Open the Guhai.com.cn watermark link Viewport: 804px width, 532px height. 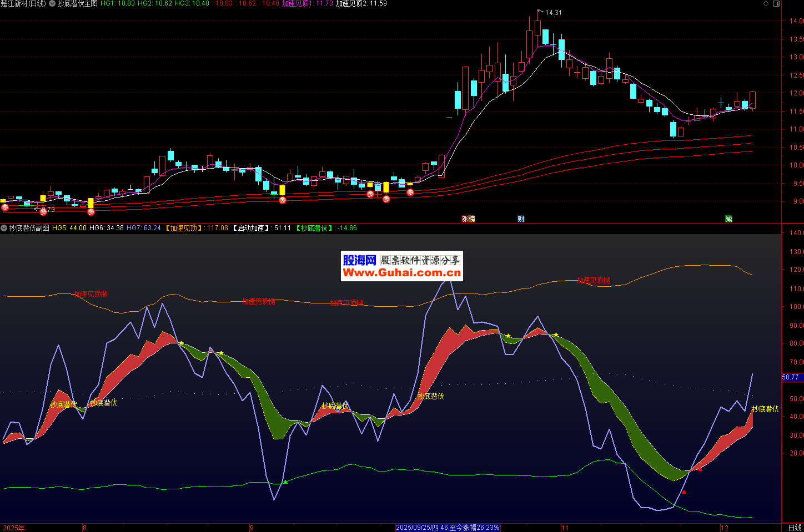(x=401, y=272)
